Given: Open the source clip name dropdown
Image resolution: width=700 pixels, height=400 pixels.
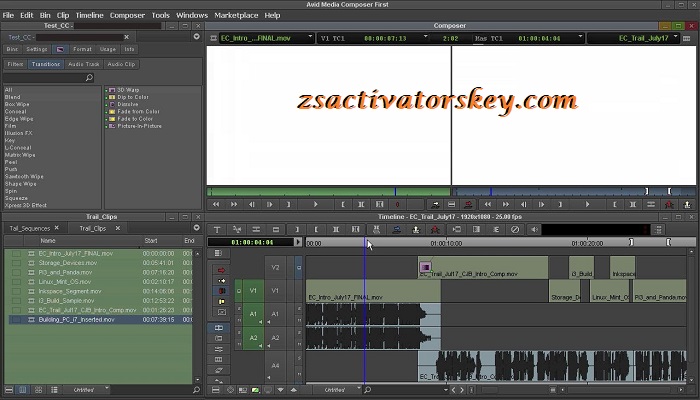Looking at the screenshot, I should point(310,37).
